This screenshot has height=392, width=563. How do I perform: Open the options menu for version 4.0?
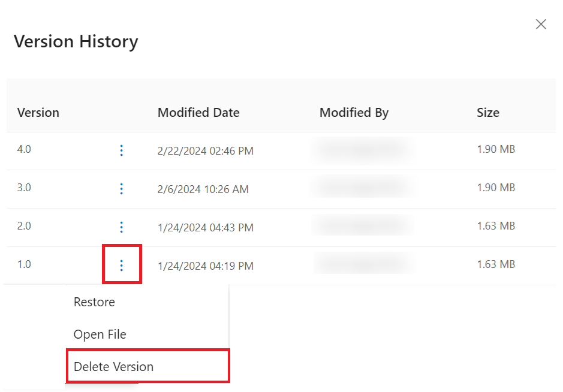(x=122, y=150)
